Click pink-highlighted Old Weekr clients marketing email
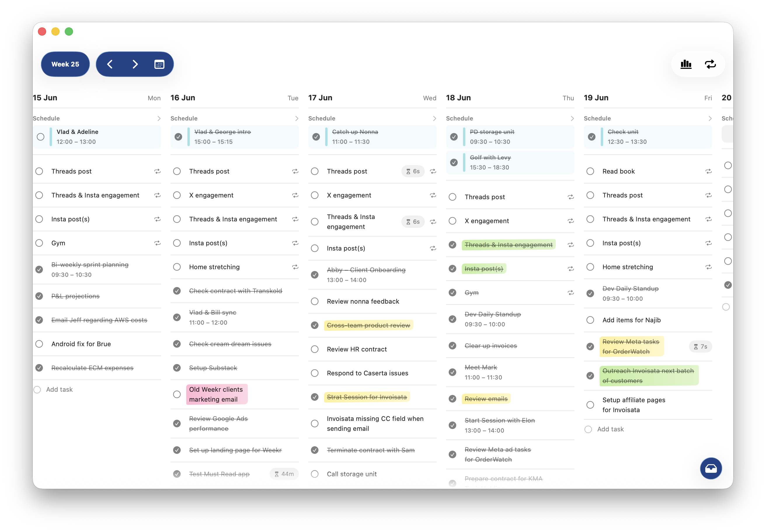 coord(217,394)
